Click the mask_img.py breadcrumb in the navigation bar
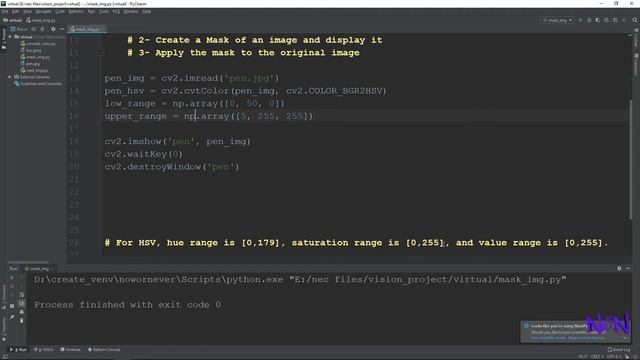 [41, 20]
